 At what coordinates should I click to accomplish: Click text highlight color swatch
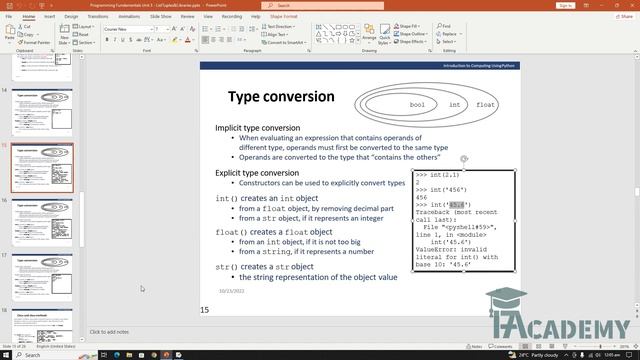pyautogui.click(x=175, y=40)
